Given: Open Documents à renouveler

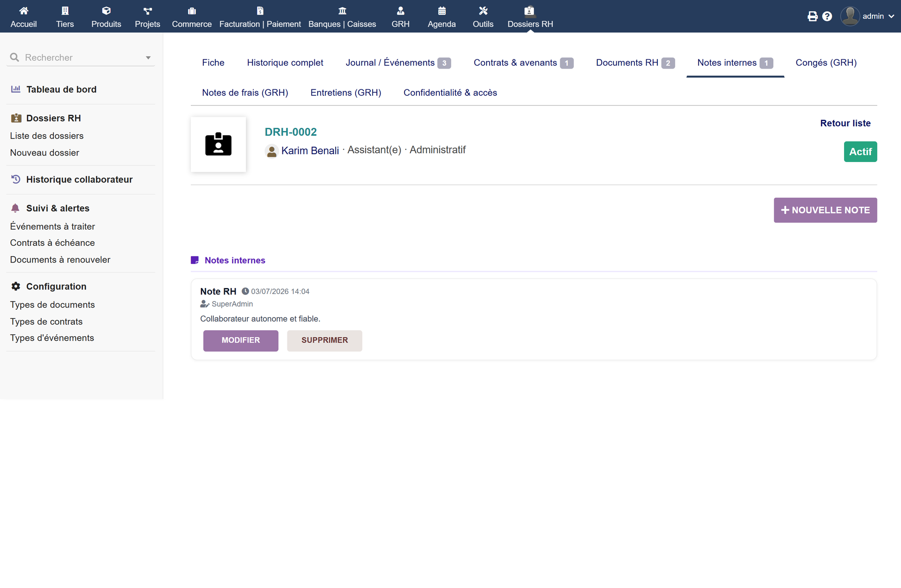Looking at the screenshot, I should click(x=60, y=260).
